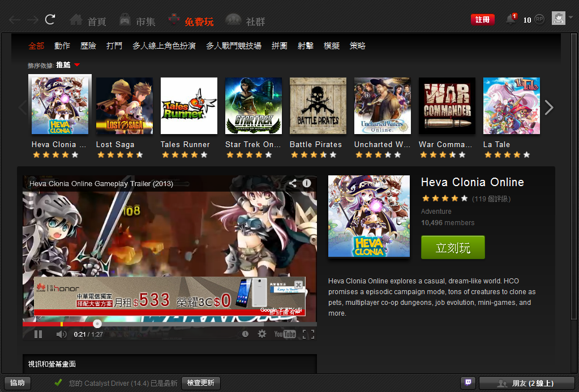Click the 檢查更新 check update button
The height and width of the screenshot is (392, 579).
(x=200, y=383)
